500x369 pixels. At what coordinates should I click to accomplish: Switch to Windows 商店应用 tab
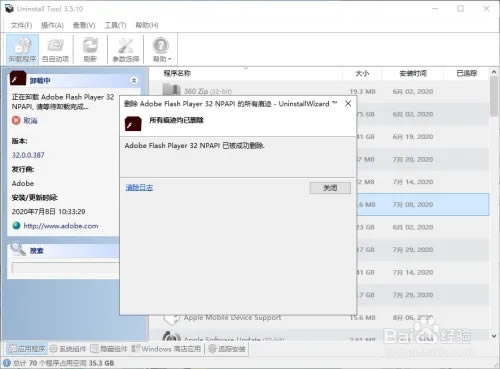(x=166, y=349)
